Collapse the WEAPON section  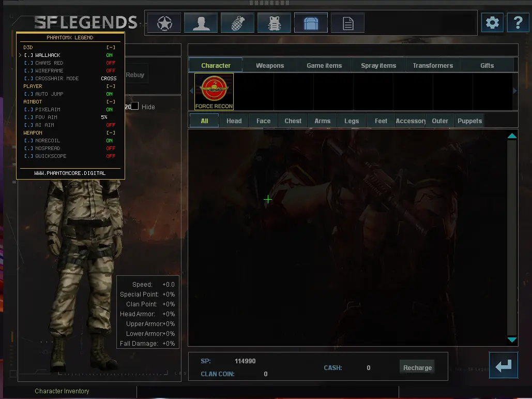111,133
